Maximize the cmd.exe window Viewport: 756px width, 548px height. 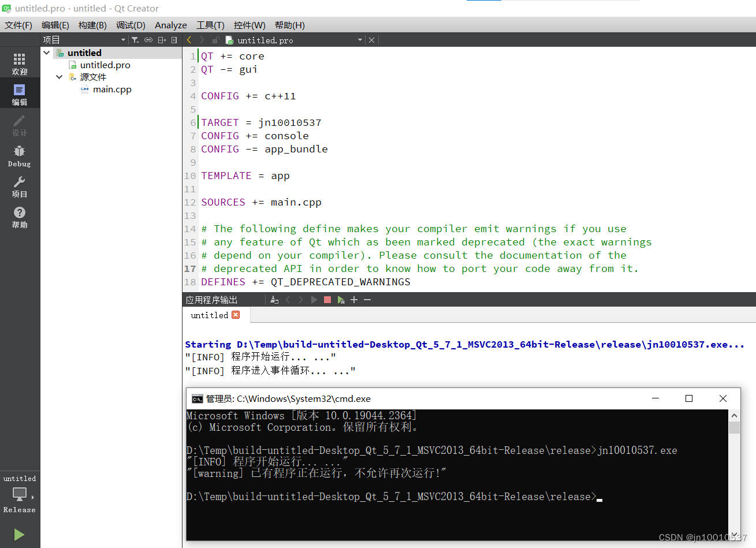tap(689, 398)
